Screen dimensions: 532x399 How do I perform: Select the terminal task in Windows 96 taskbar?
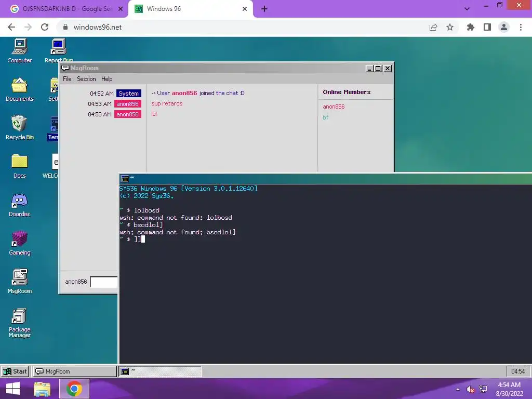click(x=160, y=371)
